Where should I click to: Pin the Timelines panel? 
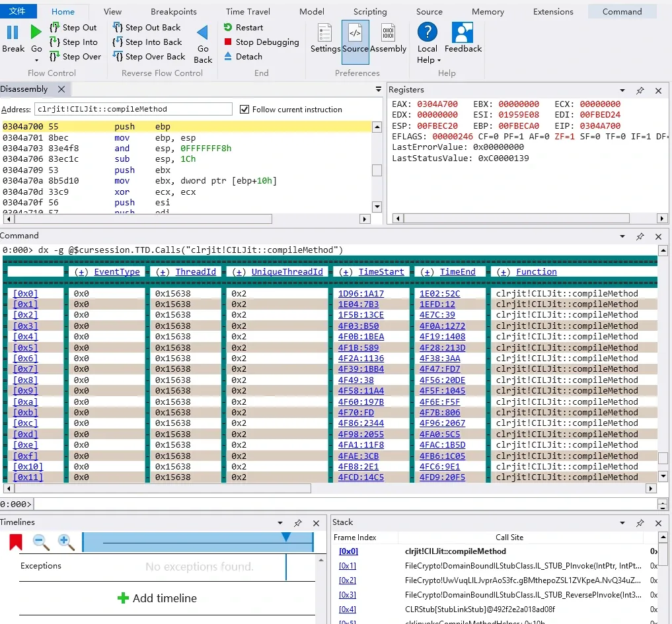[x=297, y=523]
